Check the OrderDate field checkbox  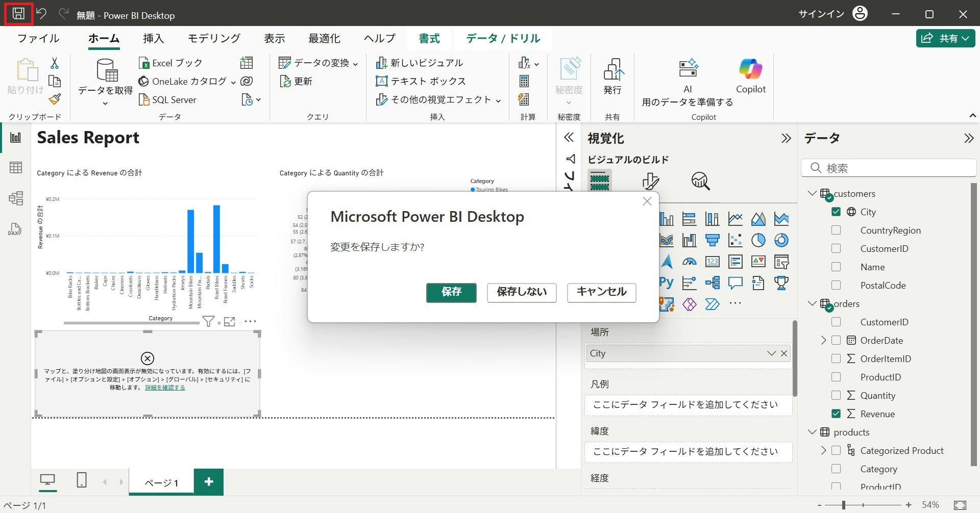click(x=836, y=340)
